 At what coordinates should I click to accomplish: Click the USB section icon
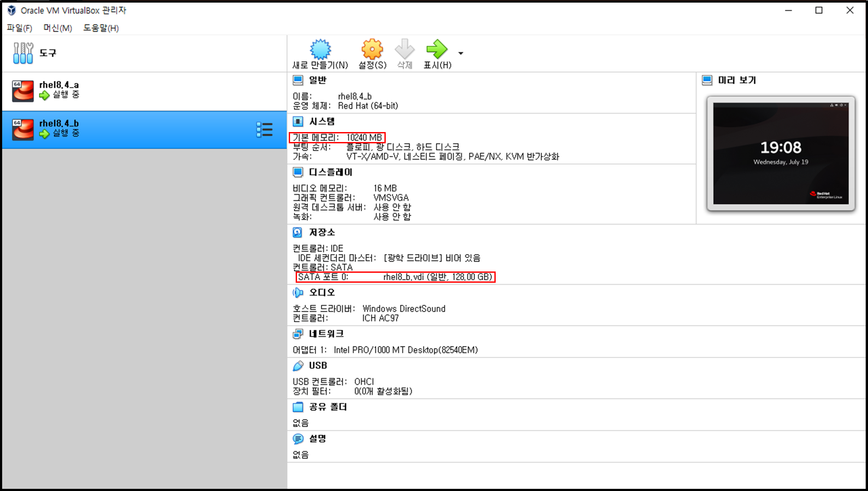tap(298, 366)
